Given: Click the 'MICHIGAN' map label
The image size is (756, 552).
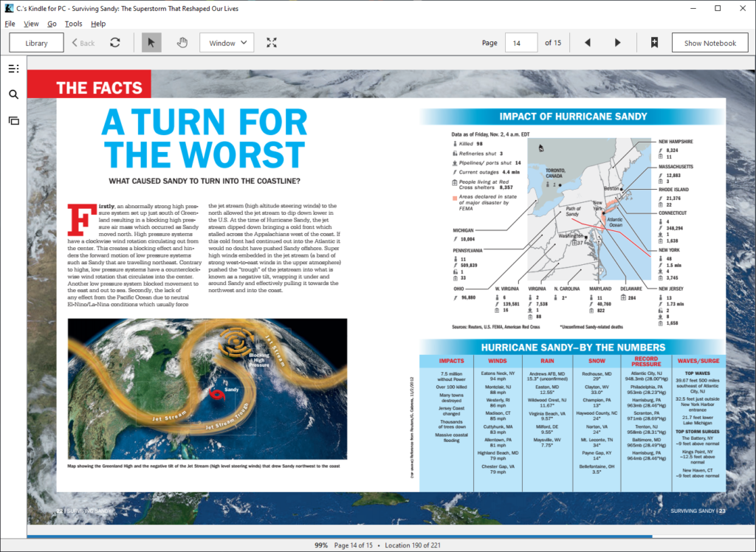Looking at the screenshot, I should click(463, 230).
